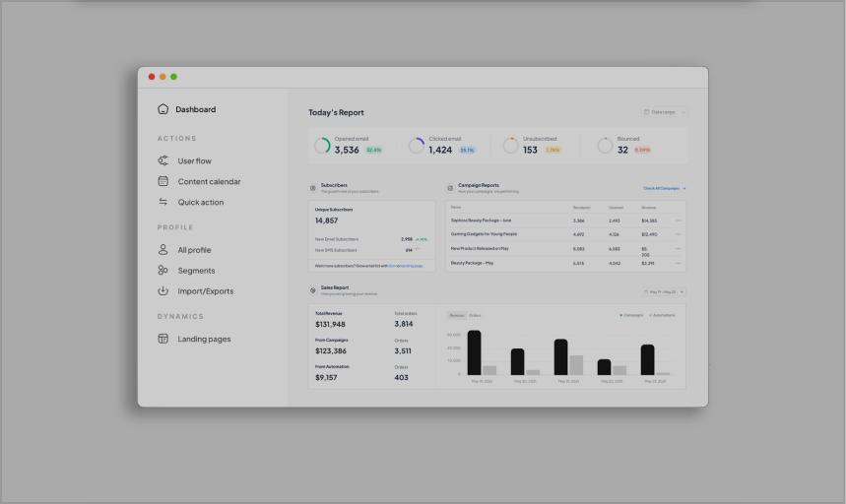The height and width of the screenshot is (504, 846).
Task: Click the Subscribers section header icon
Action: [x=313, y=187]
